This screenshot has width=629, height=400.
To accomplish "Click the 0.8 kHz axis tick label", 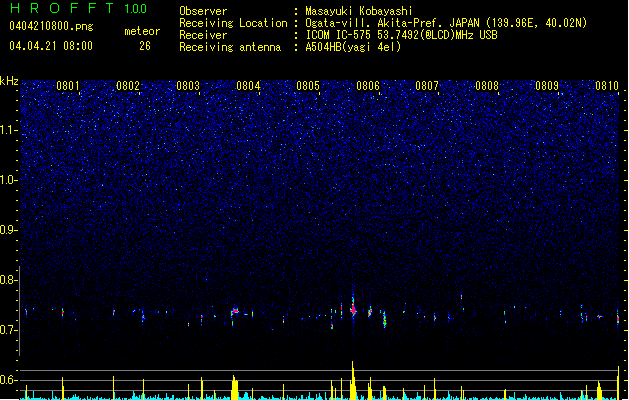I will click(x=8, y=280).
